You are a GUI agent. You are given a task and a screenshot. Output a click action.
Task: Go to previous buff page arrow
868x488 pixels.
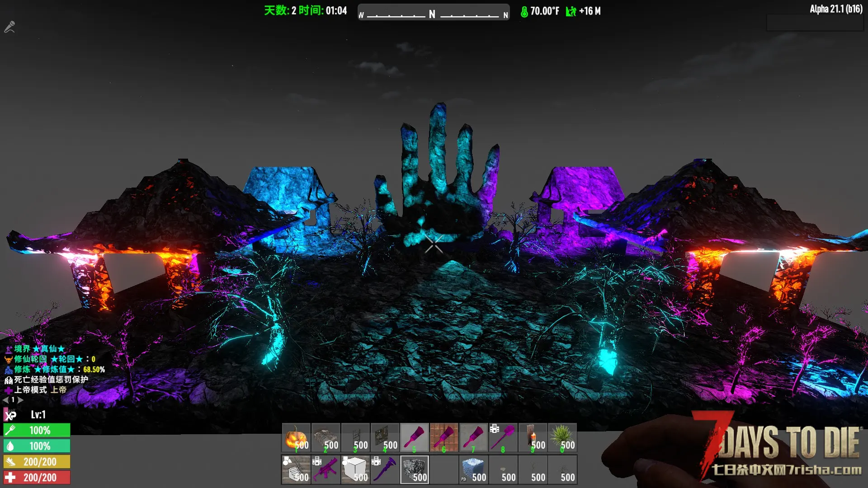(x=5, y=400)
